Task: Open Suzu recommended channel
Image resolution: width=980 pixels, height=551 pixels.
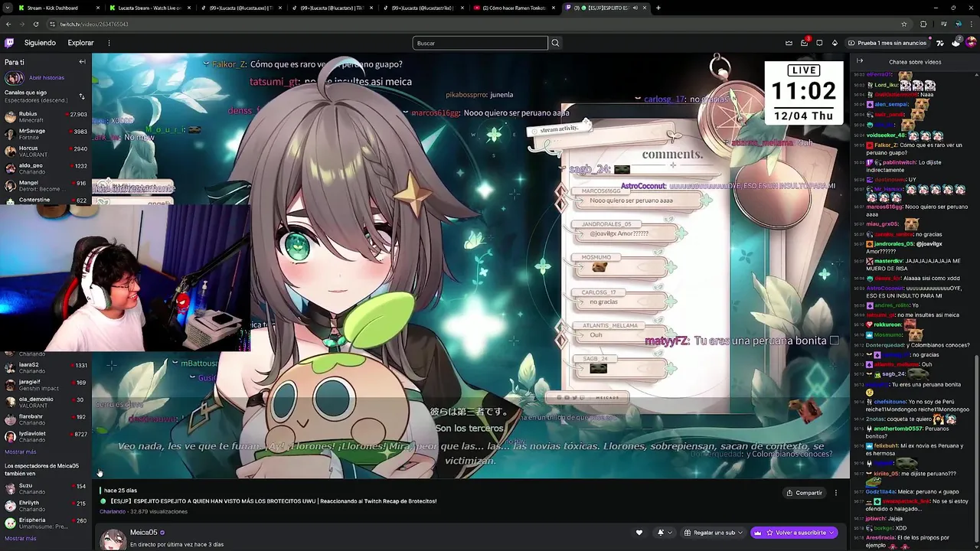Action: [x=46, y=489]
